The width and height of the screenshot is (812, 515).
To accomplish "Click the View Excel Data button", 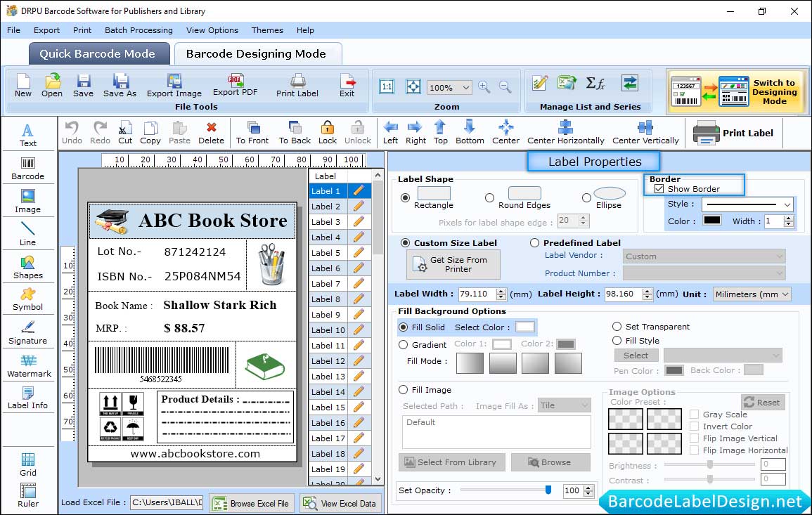I will 340,503.
